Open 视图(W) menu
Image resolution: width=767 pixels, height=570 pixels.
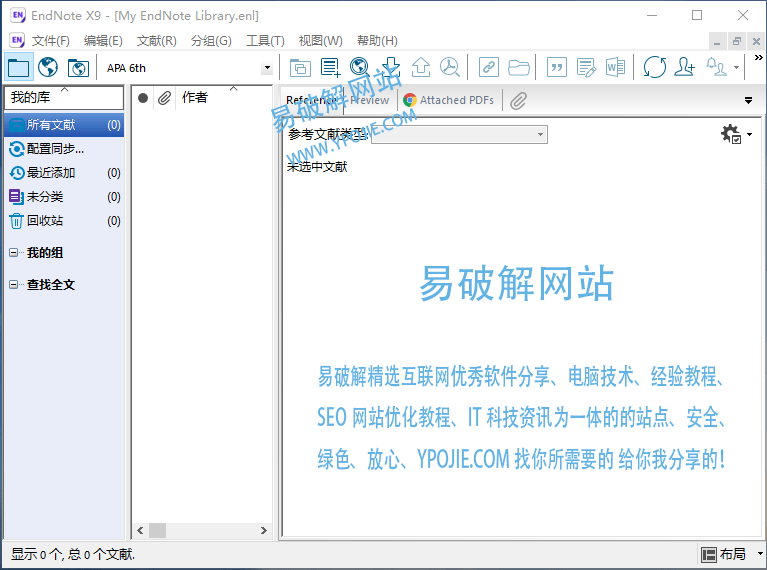point(320,41)
